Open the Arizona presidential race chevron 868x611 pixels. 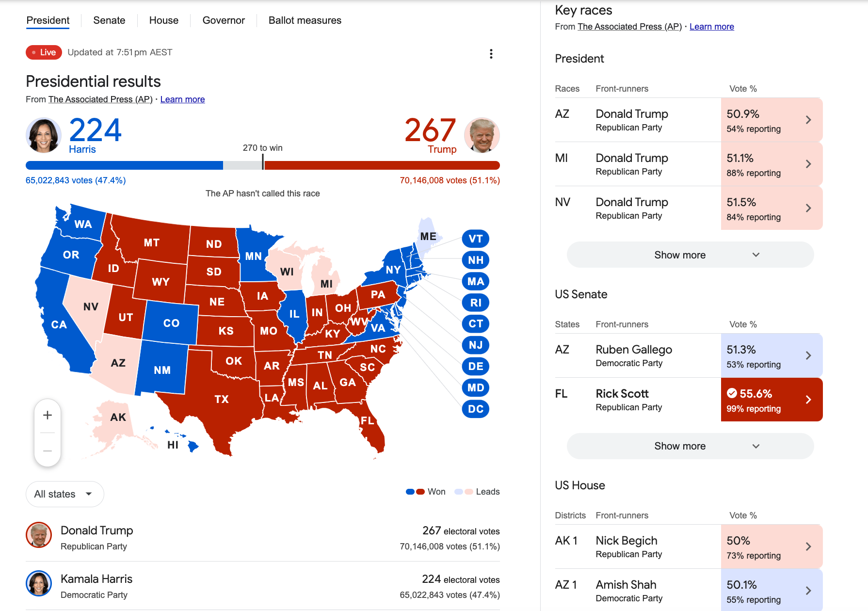(808, 120)
